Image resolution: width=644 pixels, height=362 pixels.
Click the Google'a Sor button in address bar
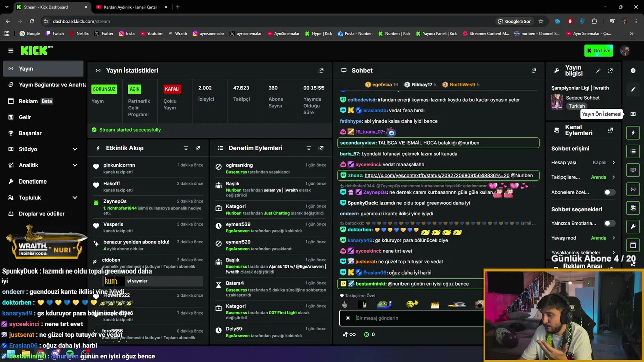pyautogui.click(x=514, y=21)
